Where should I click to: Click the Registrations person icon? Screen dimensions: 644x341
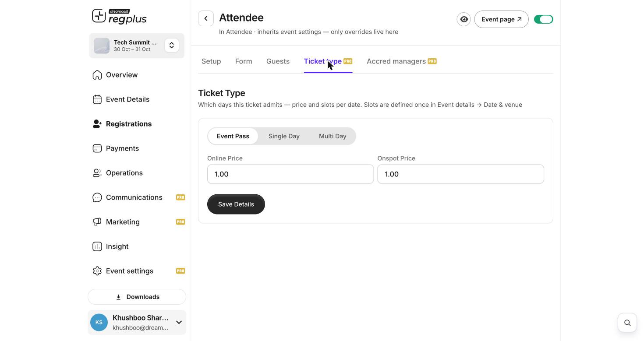coord(97,124)
